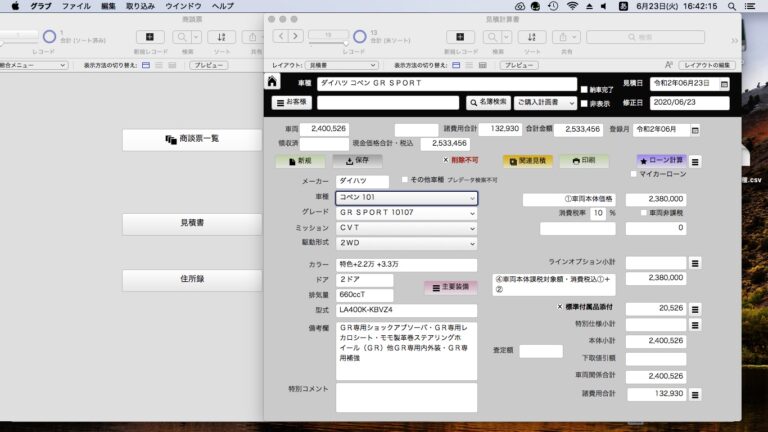Open the ウインドウ menu

coord(183,6)
